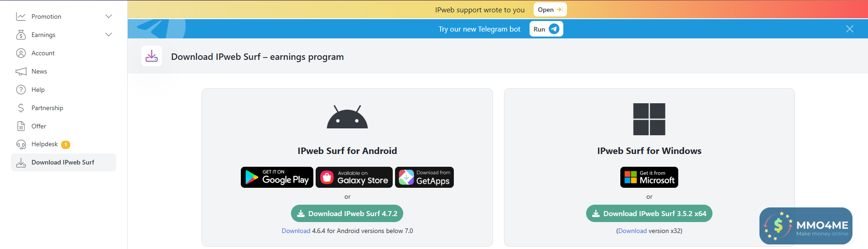The width and height of the screenshot is (868, 249).
Task: Click the Telegram icon on Run button
Action: coord(554,29)
